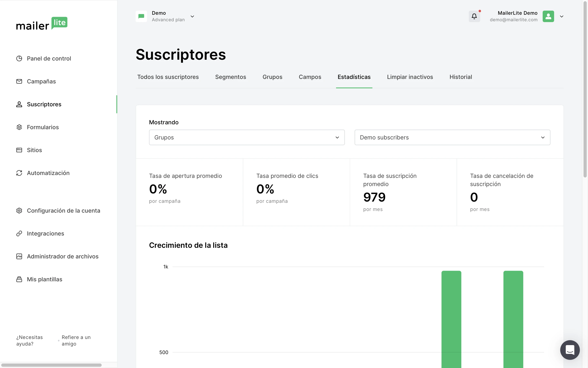
Task: Click the 979 subscription rate value
Action: coord(374,197)
